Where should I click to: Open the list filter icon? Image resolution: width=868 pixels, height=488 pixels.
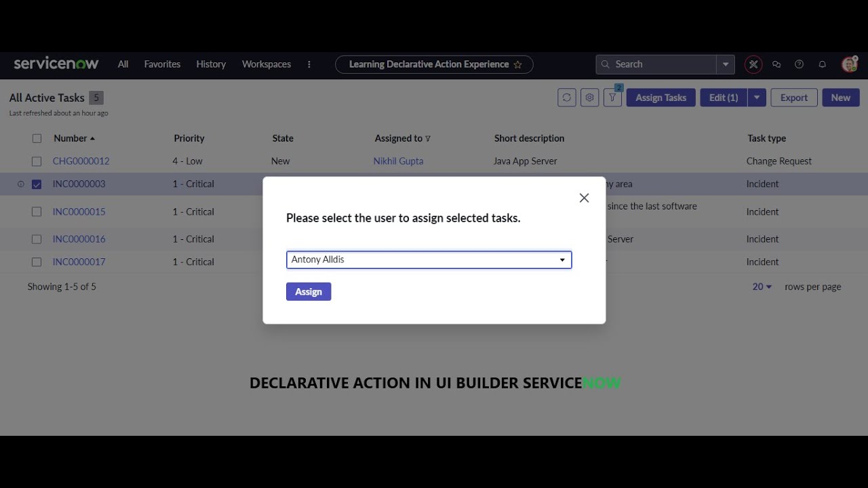(613, 98)
